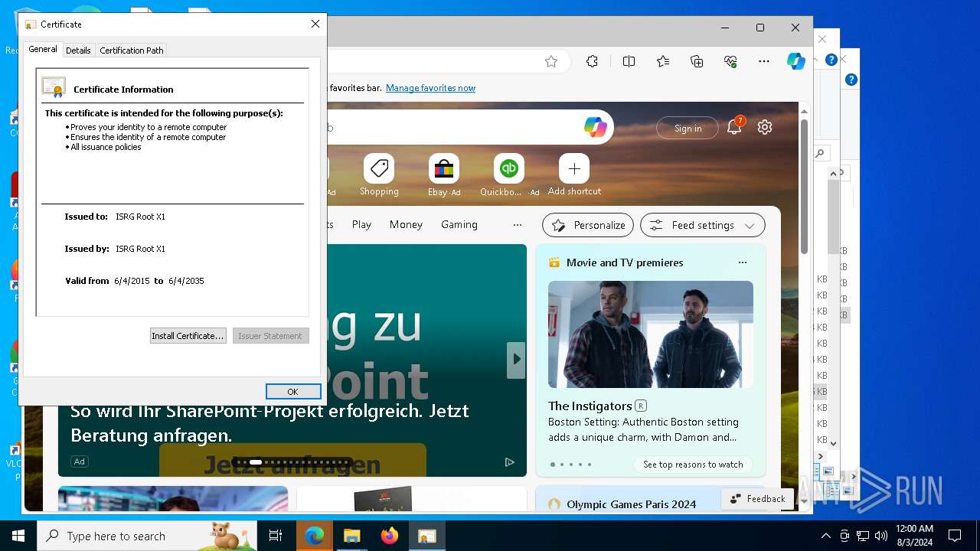
Task: Click See top reasons to watch
Action: [x=693, y=465]
